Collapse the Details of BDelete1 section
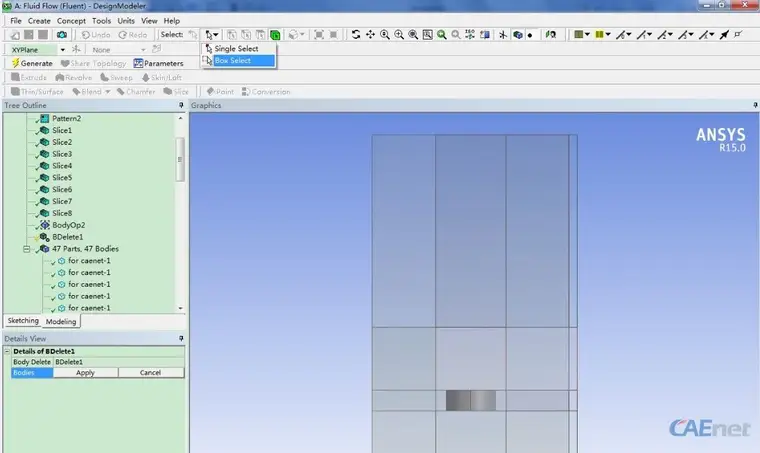The height and width of the screenshot is (453, 760). [x=7, y=351]
